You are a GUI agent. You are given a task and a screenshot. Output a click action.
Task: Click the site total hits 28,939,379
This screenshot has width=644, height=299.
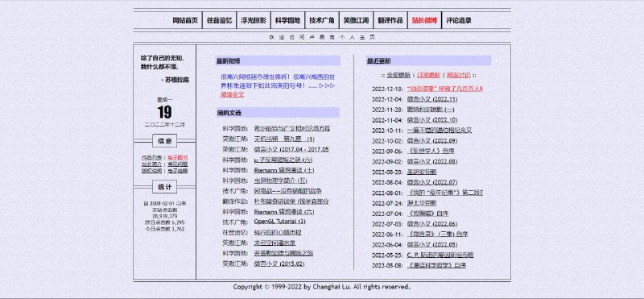pyautogui.click(x=165, y=216)
